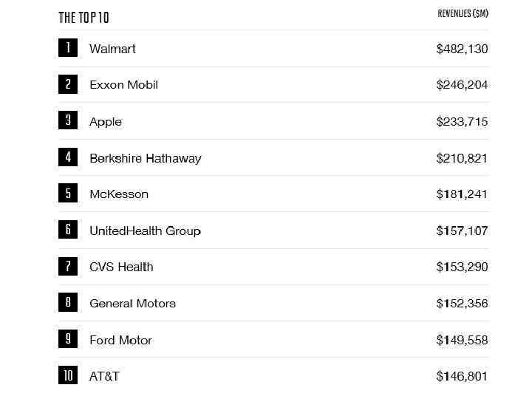Viewport: 532px width, 399px height.
Task: Click the rank 2 badge icon
Action: pyautogui.click(x=68, y=84)
